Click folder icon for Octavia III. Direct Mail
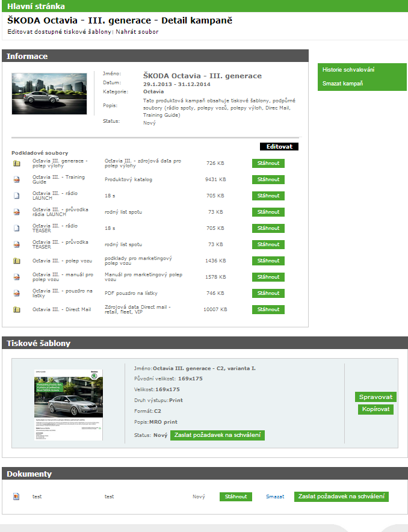The image size is (408, 532). [x=16, y=310]
